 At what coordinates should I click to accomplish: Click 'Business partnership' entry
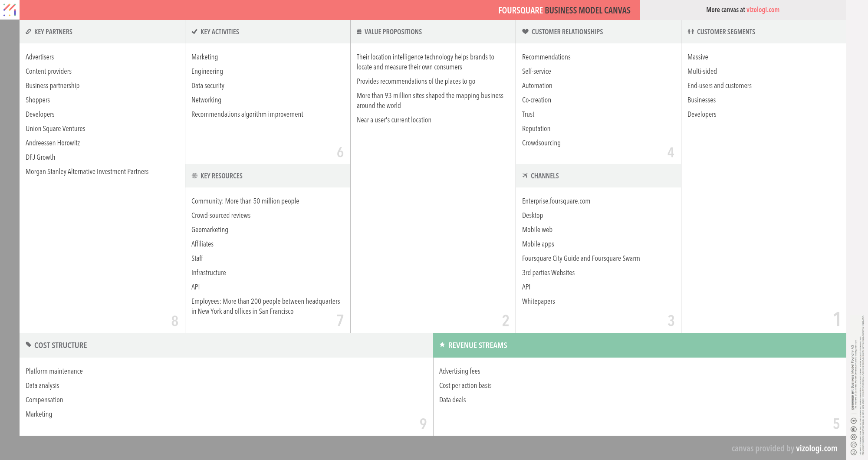pos(53,85)
